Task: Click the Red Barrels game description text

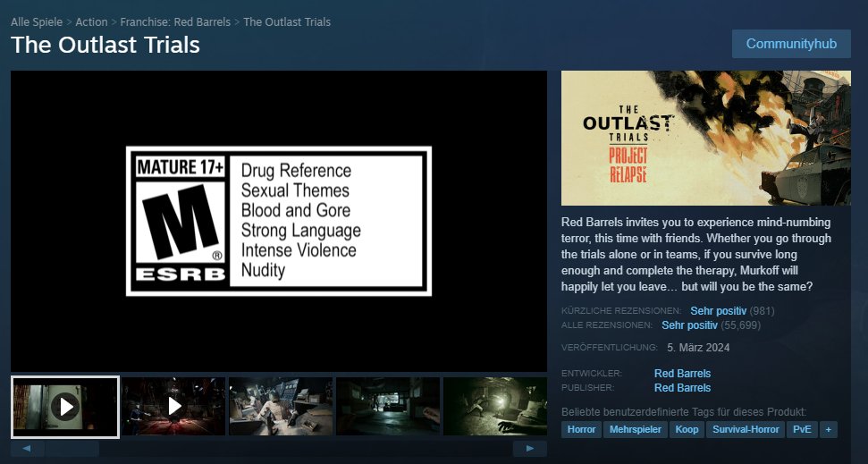Action: click(696, 254)
